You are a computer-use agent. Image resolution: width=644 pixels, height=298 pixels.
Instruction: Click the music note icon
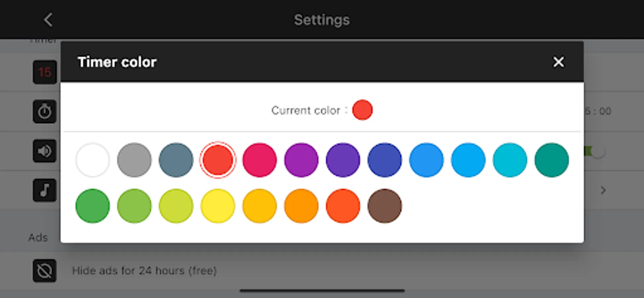pyautogui.click(x=44, y=190)
